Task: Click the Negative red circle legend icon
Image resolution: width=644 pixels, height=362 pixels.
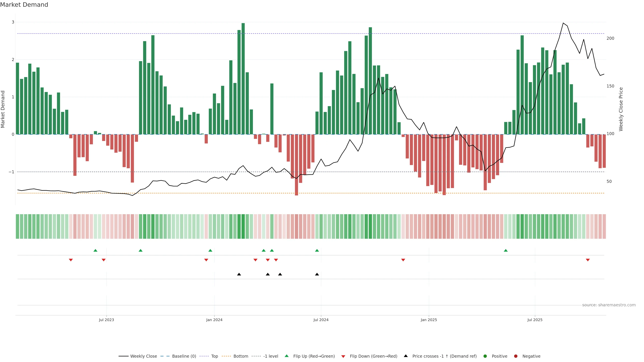Action: click(516, 356)
